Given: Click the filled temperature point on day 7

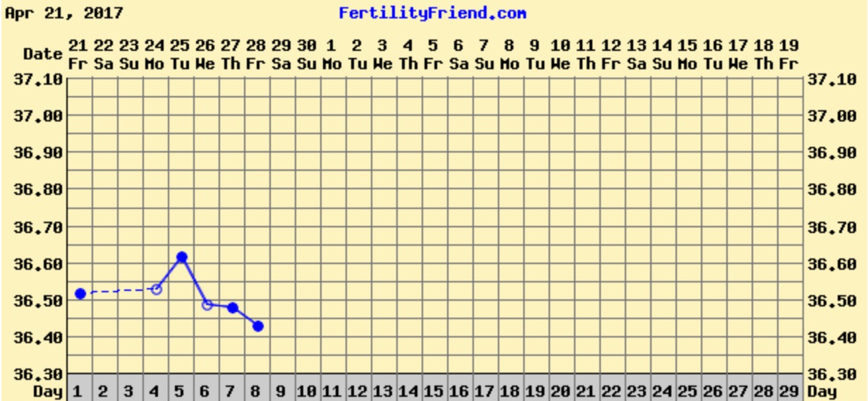Looking at the screenshot, I should [233, 308].
